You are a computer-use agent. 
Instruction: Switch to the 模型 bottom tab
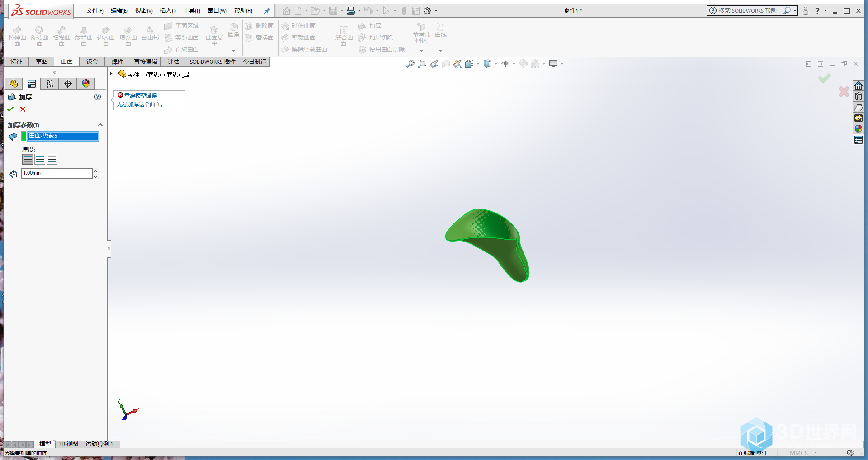pyautogui.click(x=45, y=444)
